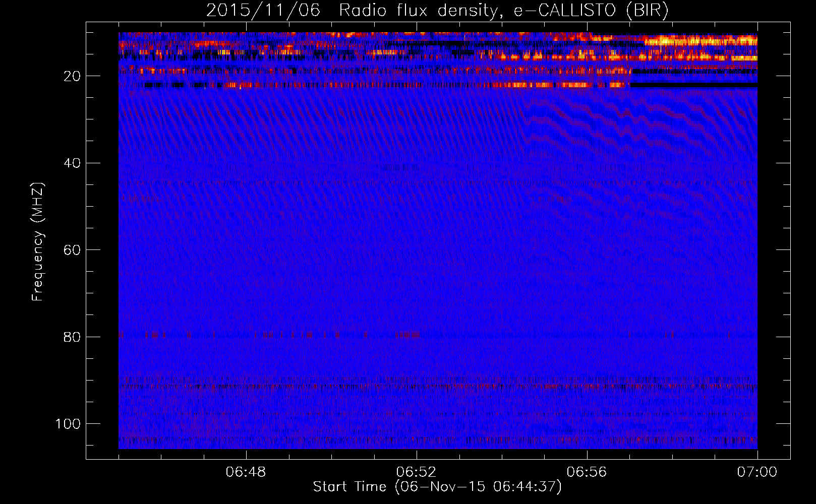Click the '06:52' time tick label
Screen dimensions: 816x504
[417, 472]
